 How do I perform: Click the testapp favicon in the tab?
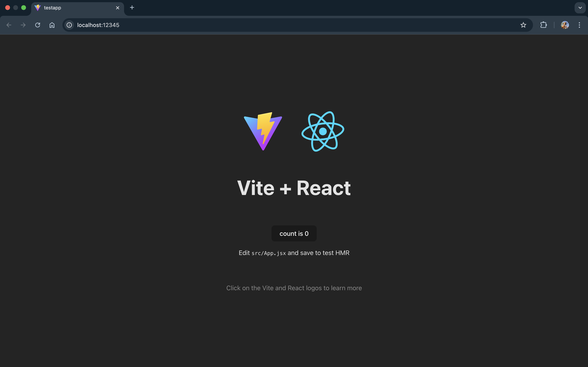coord(38,8)
